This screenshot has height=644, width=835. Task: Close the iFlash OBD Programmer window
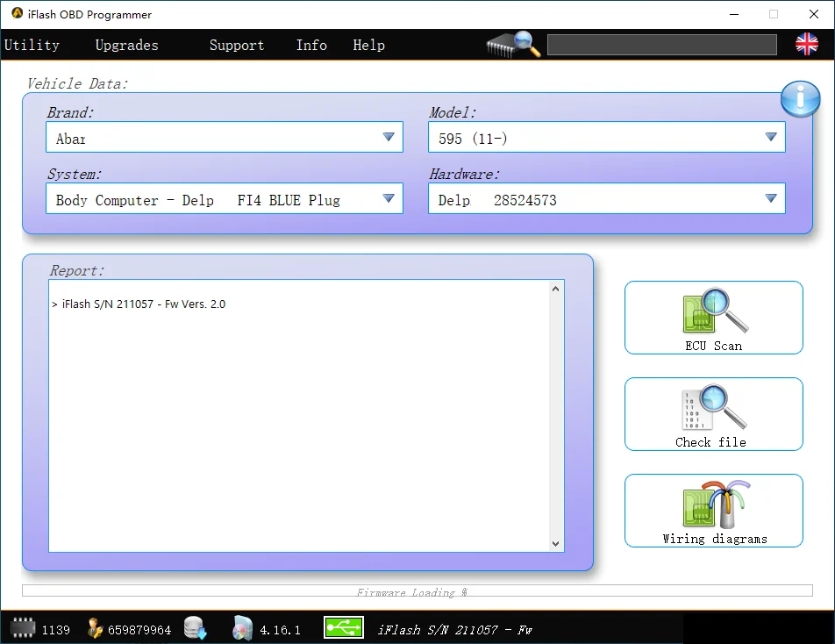pyautogui.click(x=814, y=14)
